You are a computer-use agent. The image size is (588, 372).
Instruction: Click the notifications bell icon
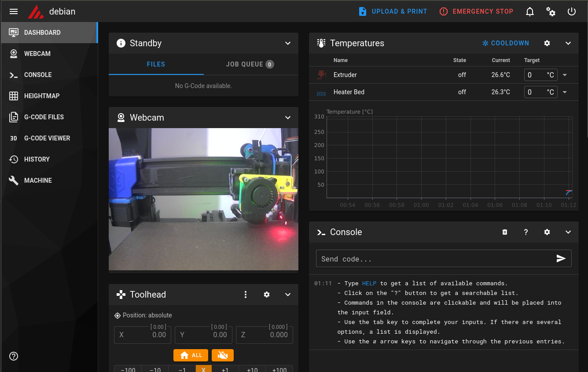[530, 11]
